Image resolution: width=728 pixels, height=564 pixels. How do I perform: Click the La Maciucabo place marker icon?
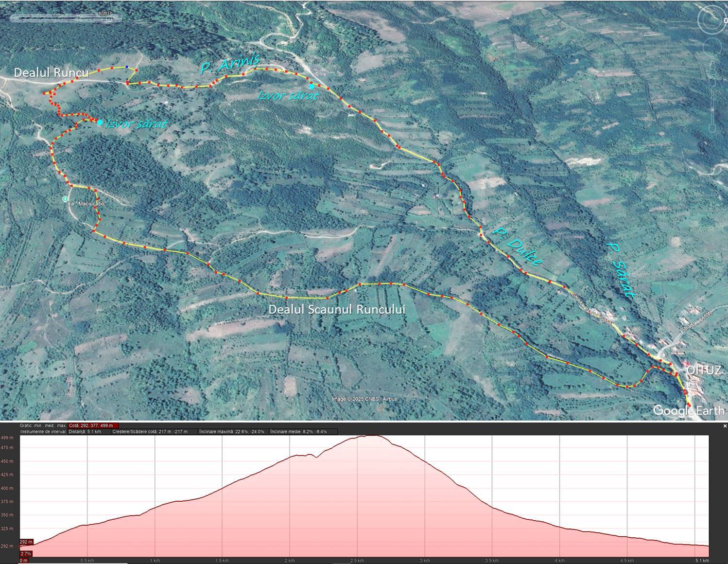[x=65, y=199]
